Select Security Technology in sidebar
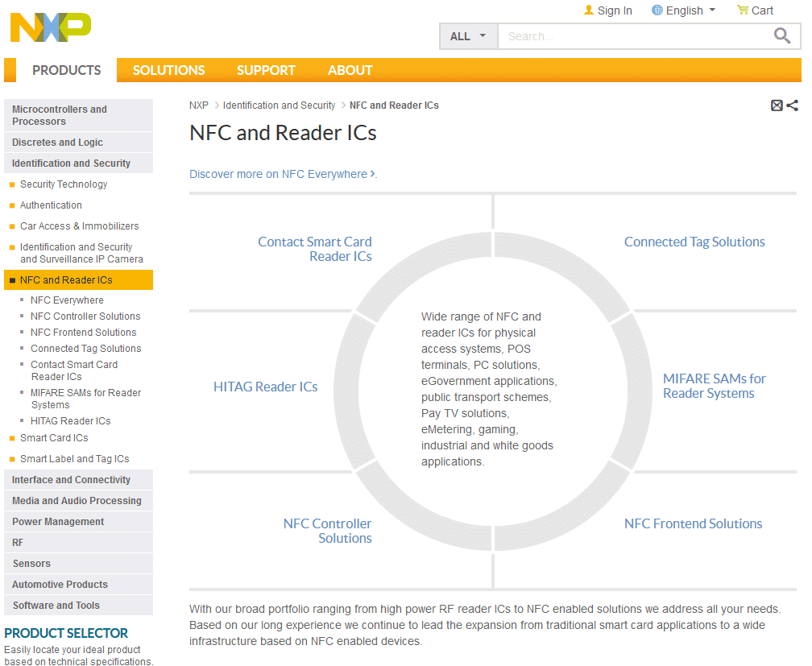812x666 pixels. click(64, 184)
